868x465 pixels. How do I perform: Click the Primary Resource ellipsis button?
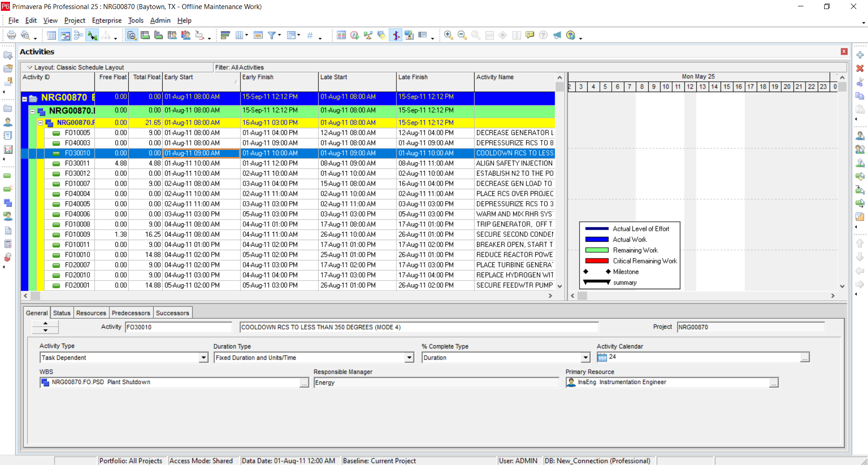774,383
